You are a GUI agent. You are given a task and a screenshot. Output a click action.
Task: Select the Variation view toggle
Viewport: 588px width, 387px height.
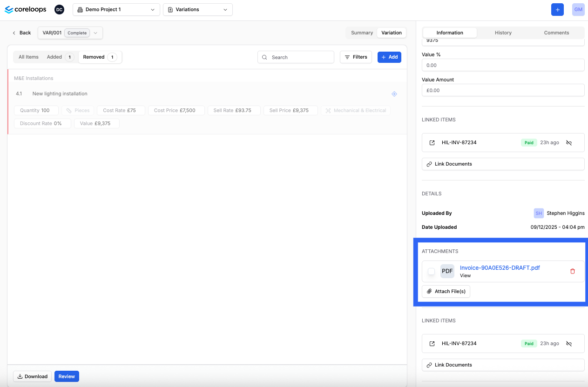(x=391, y=33)
